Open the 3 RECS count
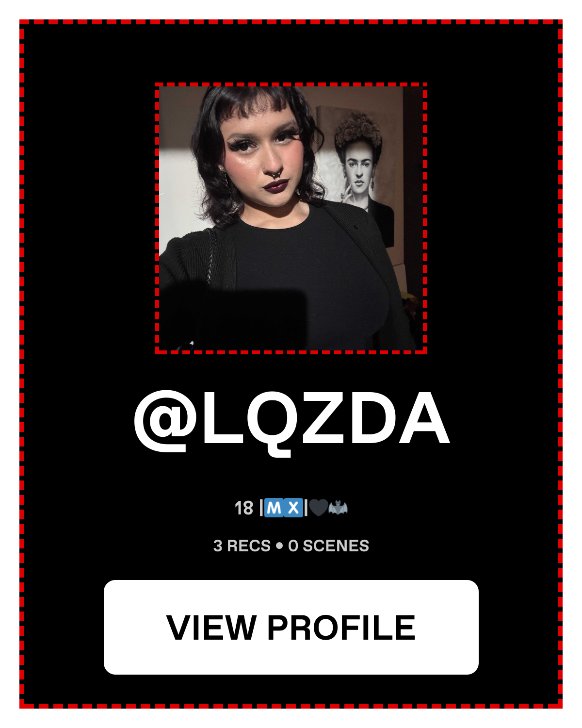 [242, 546]
